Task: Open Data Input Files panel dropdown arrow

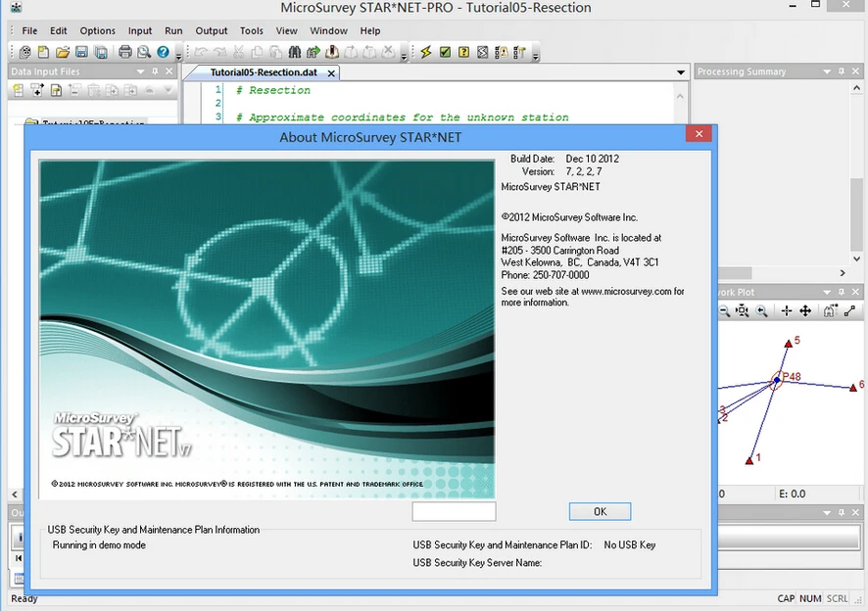Action: [x=140, y=71]
